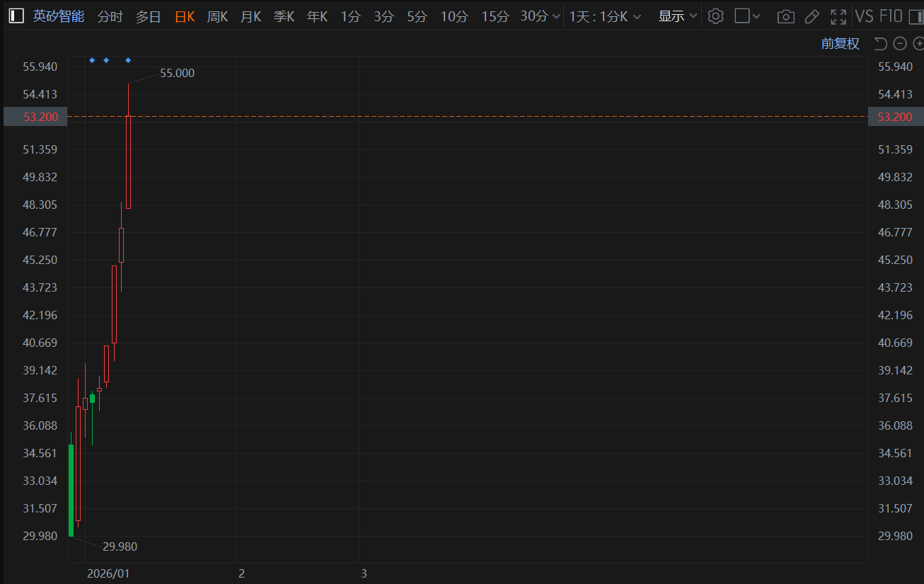Image resolution: width=924 pixels, height=584 pixels.
Task: Click the 53.200 current price label
Action: [35, 116]
